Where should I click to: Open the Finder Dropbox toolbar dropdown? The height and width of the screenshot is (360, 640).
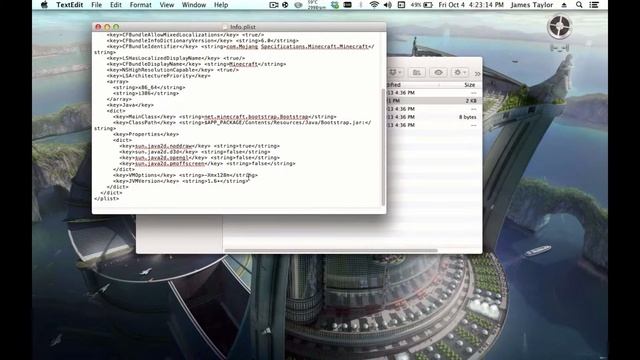click(395, 73)
